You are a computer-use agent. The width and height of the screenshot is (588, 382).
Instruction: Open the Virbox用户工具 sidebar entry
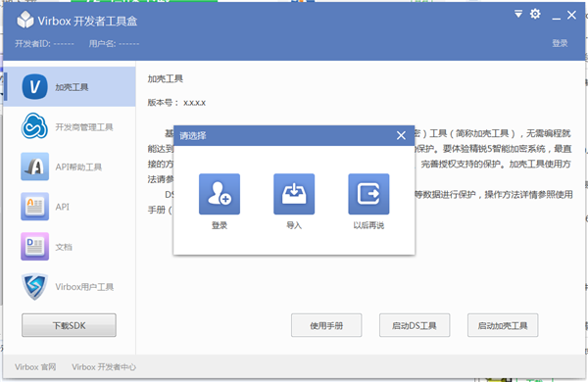pyautogui.click(x=84, y=287)
